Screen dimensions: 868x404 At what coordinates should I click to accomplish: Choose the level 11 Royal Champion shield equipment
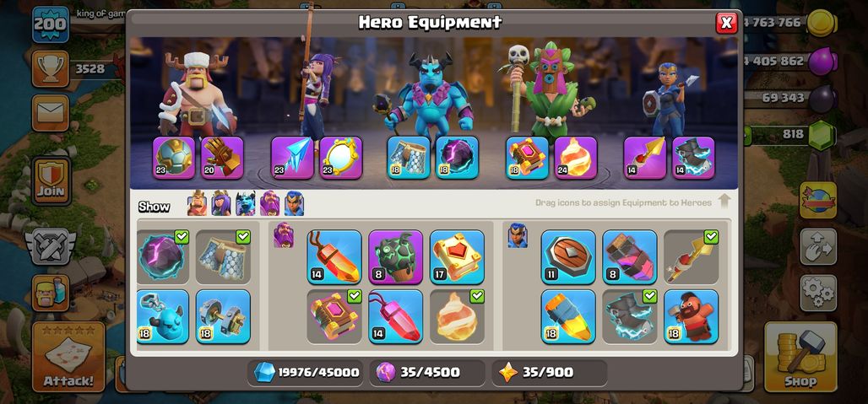[x=568, y=257]
